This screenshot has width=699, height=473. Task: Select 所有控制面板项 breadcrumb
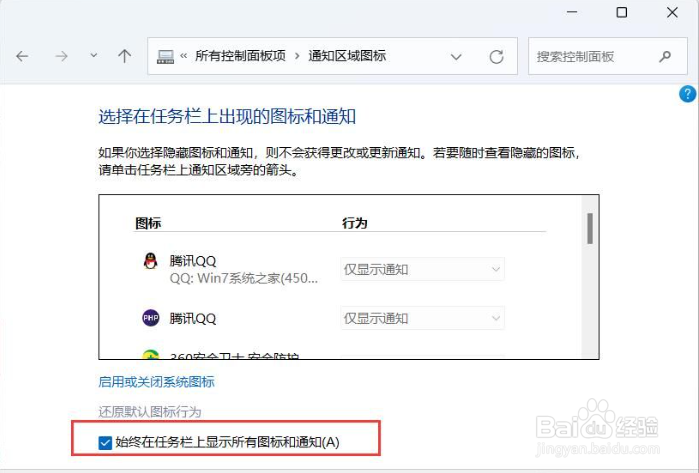pyautogui.click(x=240, y=56)
